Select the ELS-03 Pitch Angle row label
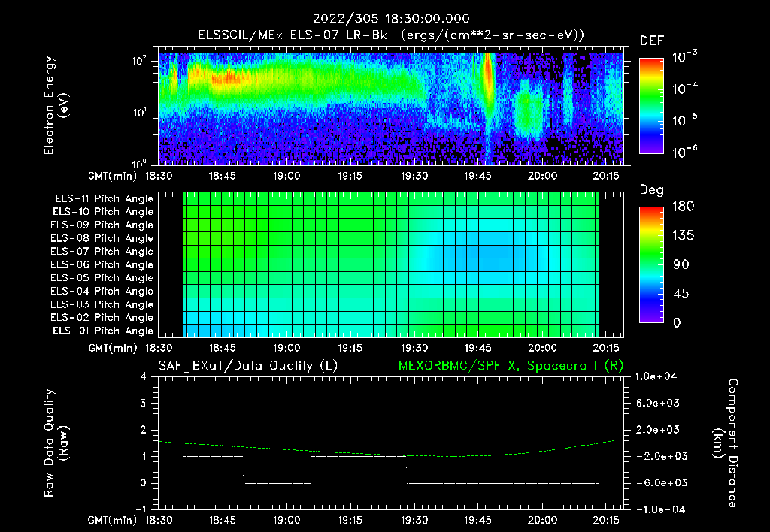This screenshot has width=770, height=532. [102, 304]
